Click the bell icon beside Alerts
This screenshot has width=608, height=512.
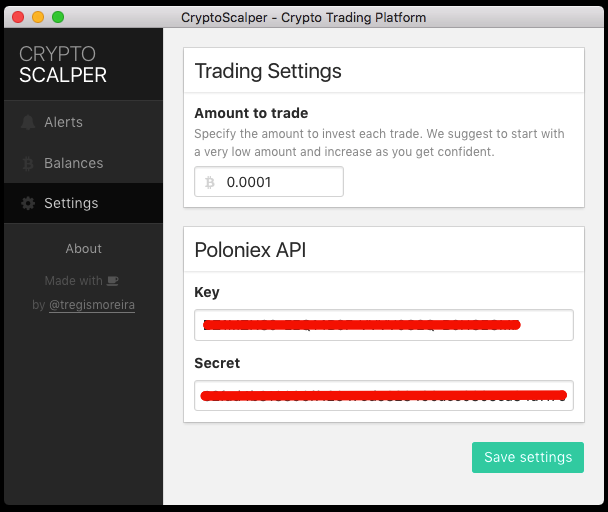pyautogui.click(x=28, y=122)
